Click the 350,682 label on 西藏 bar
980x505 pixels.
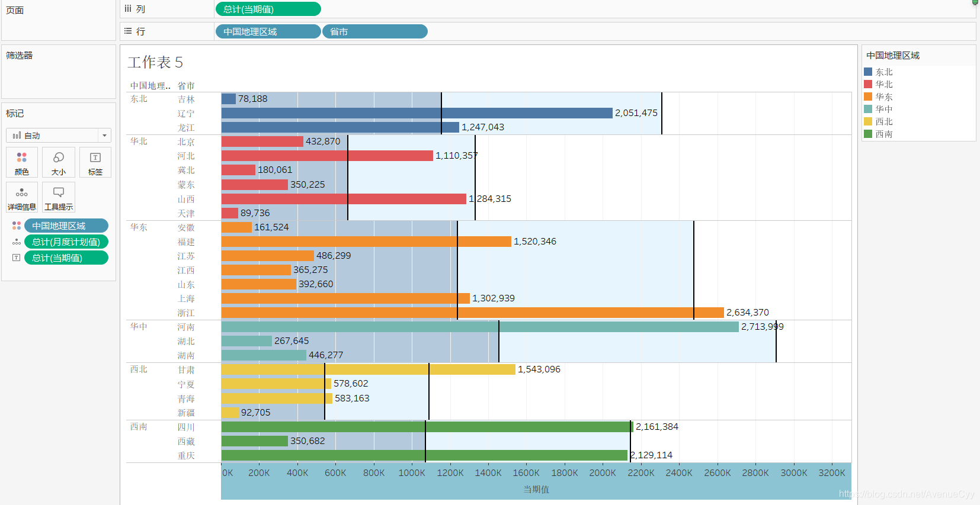pos(308,441)
